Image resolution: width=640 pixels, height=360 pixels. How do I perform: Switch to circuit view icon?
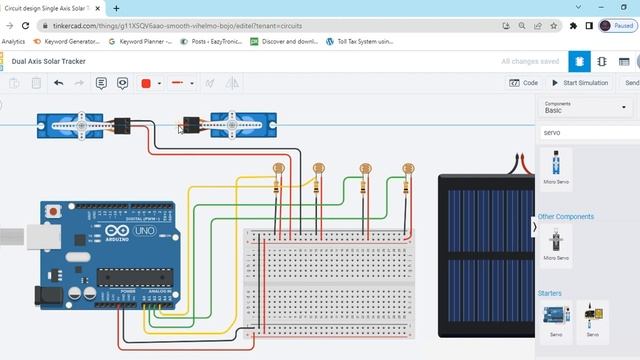tap(579, 62)
